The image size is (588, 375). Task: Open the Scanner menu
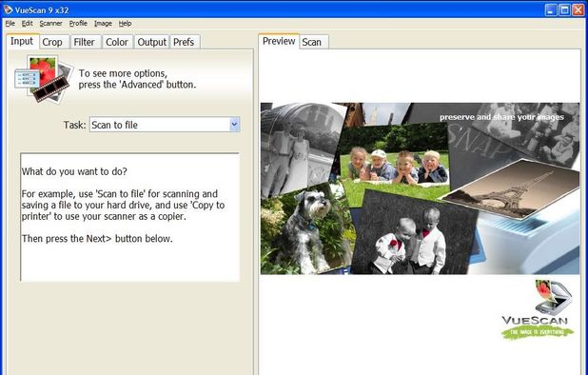51,23
